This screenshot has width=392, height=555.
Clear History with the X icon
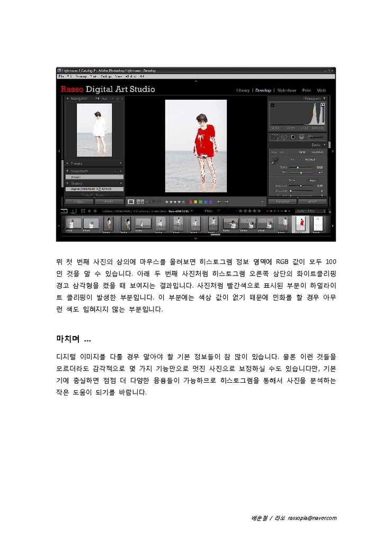(x=121, y=183)
